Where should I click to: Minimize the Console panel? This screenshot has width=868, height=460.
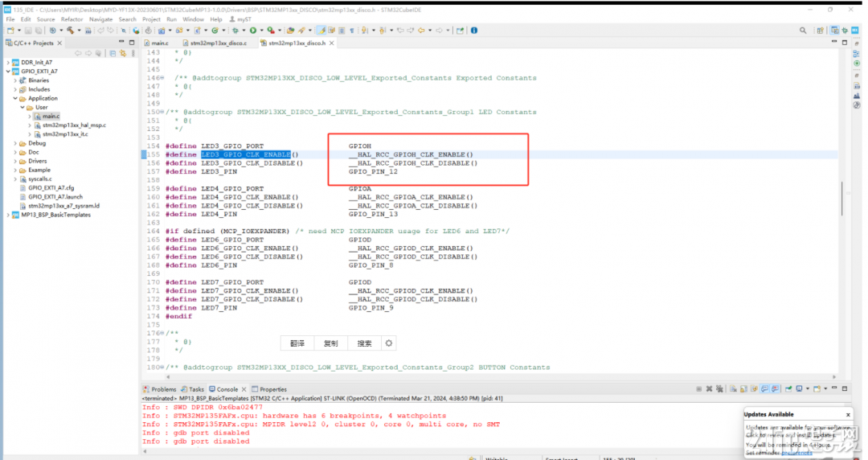pyautogui.click(x=834, y=388)
